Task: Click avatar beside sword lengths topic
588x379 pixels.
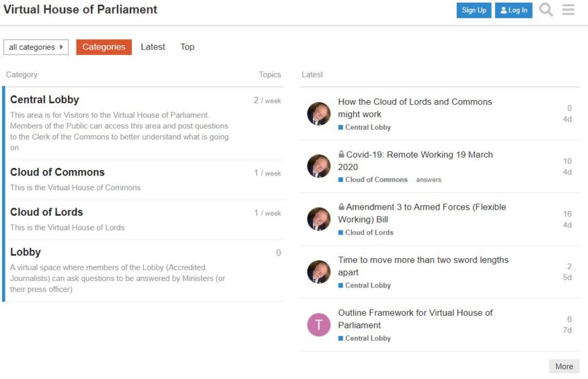Action: tap(319, 272)
